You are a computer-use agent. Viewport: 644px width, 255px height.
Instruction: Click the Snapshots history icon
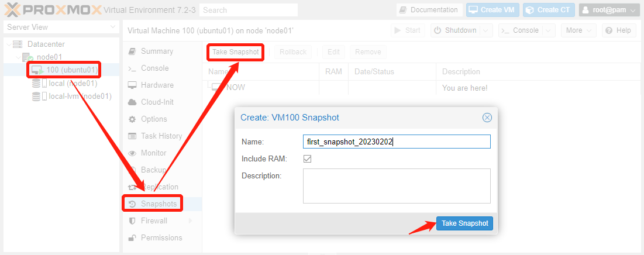point(132,204)
